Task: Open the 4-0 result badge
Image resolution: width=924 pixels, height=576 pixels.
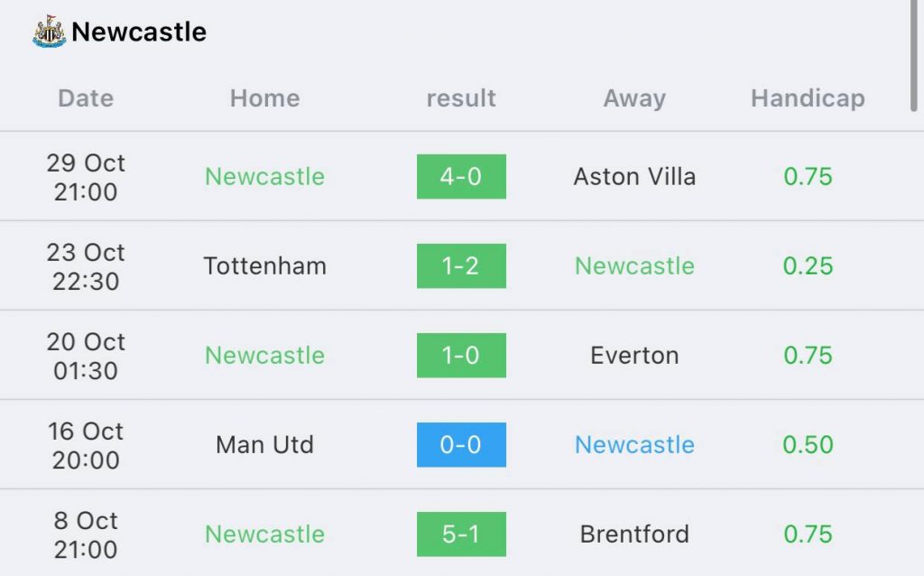Action: click(x=461, y=176)
